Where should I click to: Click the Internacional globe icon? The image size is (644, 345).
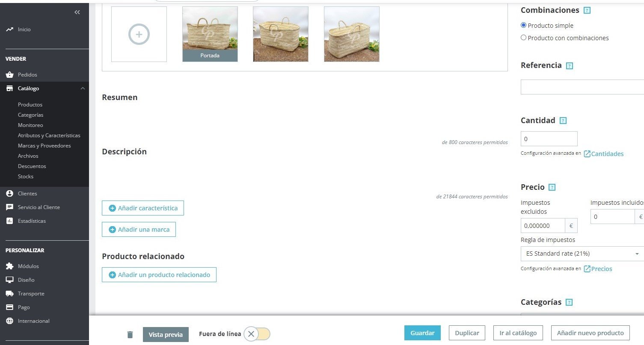9,321
